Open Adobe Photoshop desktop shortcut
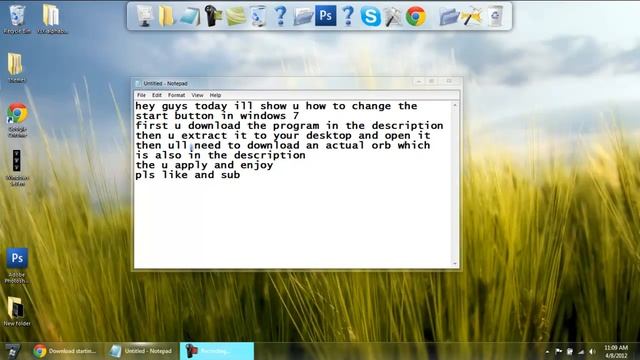 17,265
